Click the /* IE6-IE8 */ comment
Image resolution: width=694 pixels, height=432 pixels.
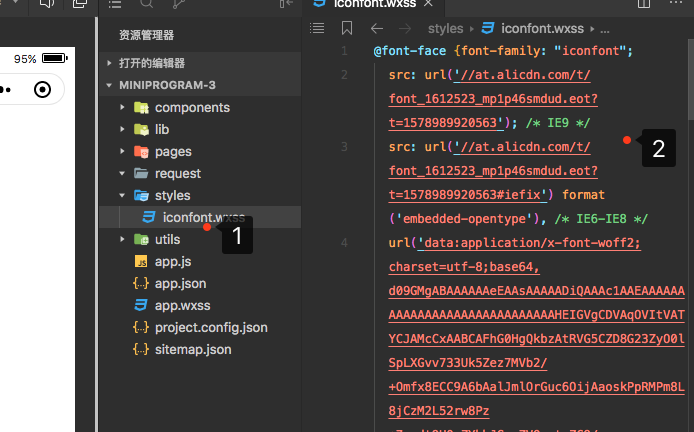pos(601,219)
